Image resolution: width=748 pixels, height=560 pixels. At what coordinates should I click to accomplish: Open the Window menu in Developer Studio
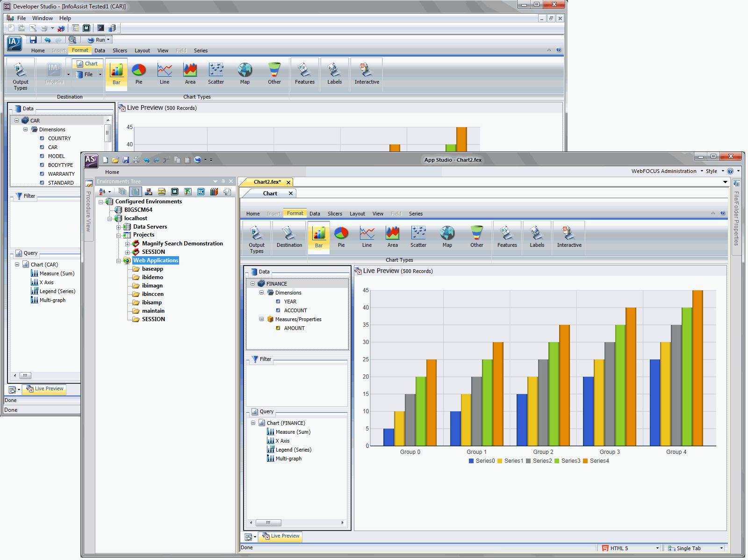(x=43, y=18)
